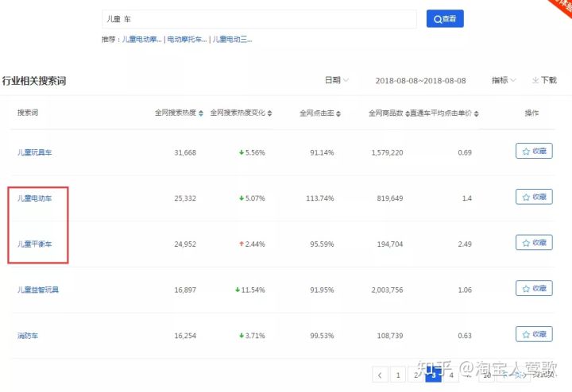The width and height of the screenshot is (572, 392).
Task: Sort by 直通车平均点击单价 column arrows
Action: coord(476,113)
